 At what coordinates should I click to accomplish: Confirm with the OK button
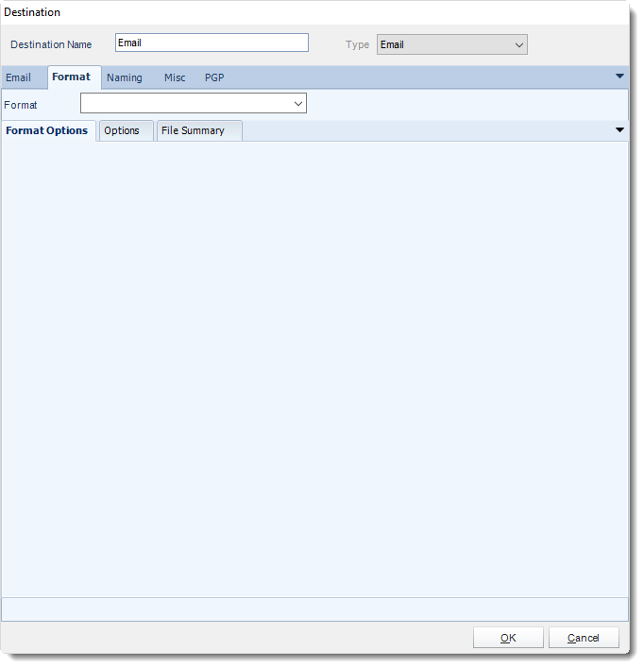pyautogui.click(x=508, y=638)
